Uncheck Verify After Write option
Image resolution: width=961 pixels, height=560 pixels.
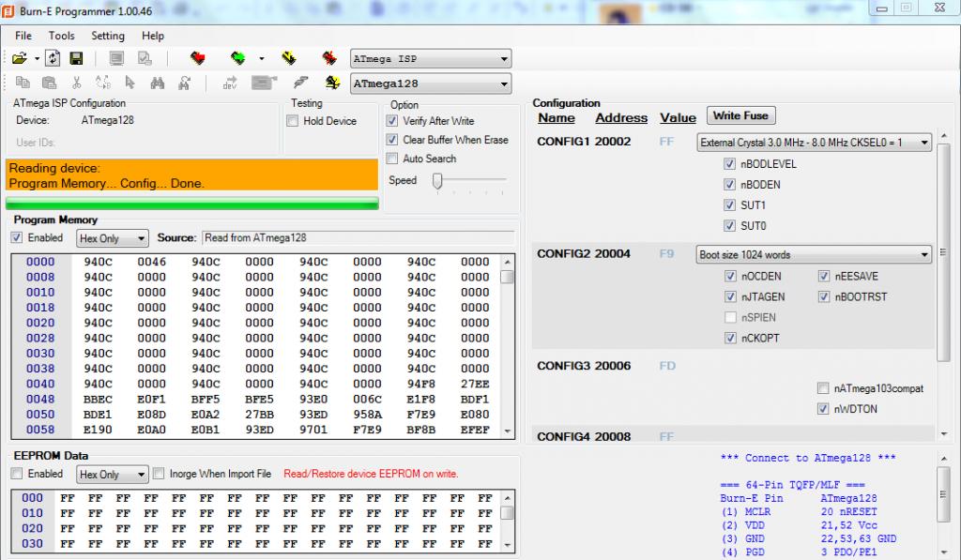click(x=393, y=121)
